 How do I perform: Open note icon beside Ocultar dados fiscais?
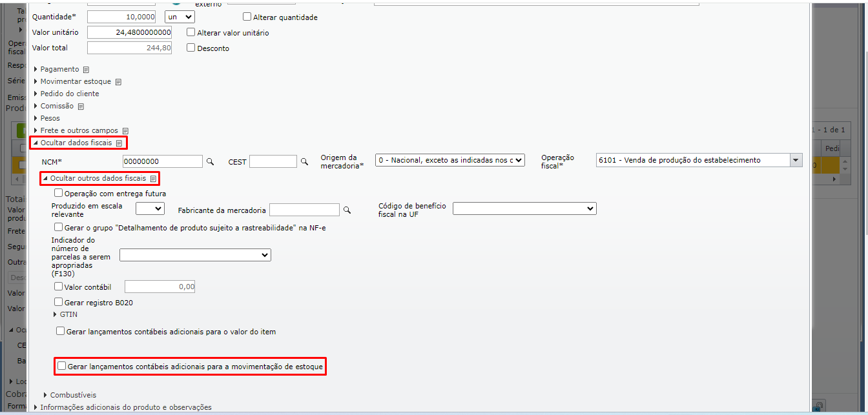coord(119,143)
